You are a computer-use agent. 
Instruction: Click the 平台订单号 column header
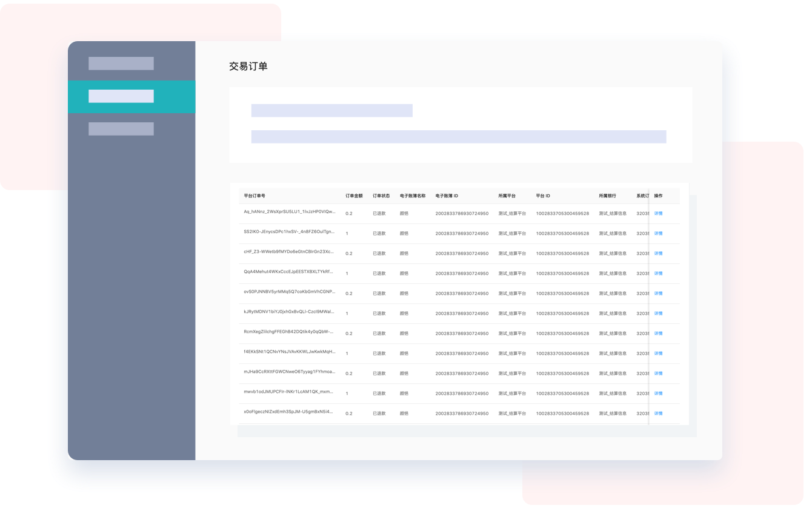click(255, 196)
